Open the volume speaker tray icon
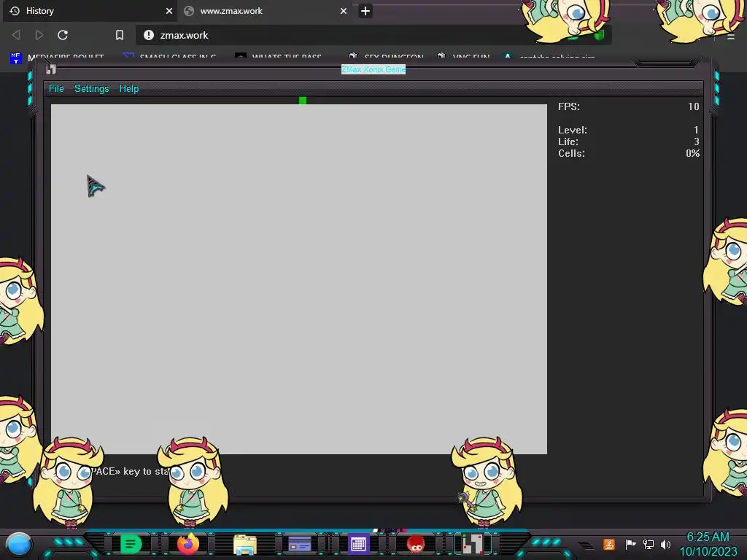Viewport: 747px width, 560px height. coord(665,544)
